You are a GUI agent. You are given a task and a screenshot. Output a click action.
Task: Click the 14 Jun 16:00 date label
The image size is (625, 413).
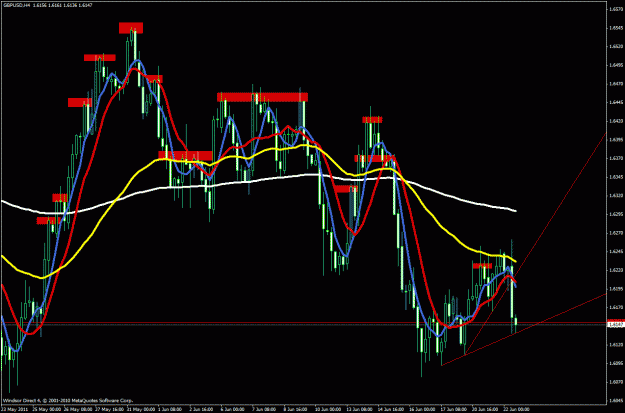click(x=391, y=409)
